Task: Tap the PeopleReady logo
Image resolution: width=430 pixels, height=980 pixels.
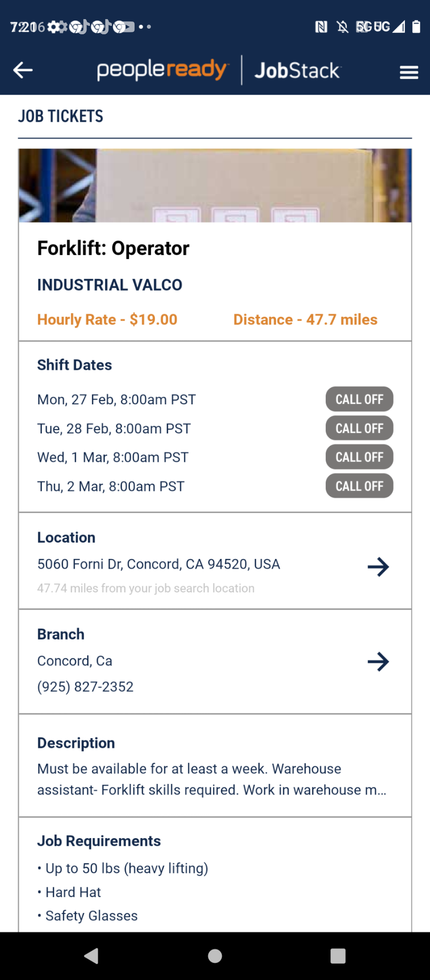Action: (162, 70)
